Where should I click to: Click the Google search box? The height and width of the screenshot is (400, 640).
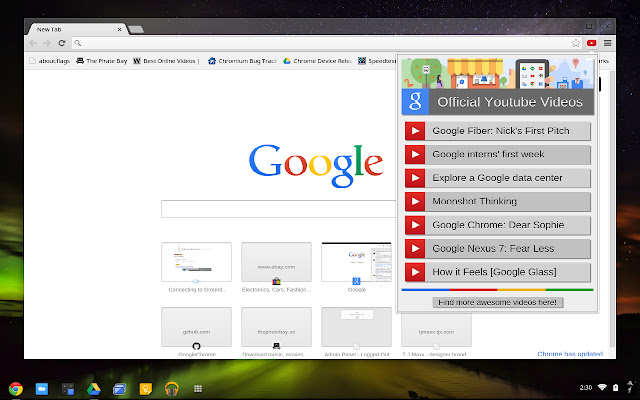pyautogui.click(x=278, y=209)
